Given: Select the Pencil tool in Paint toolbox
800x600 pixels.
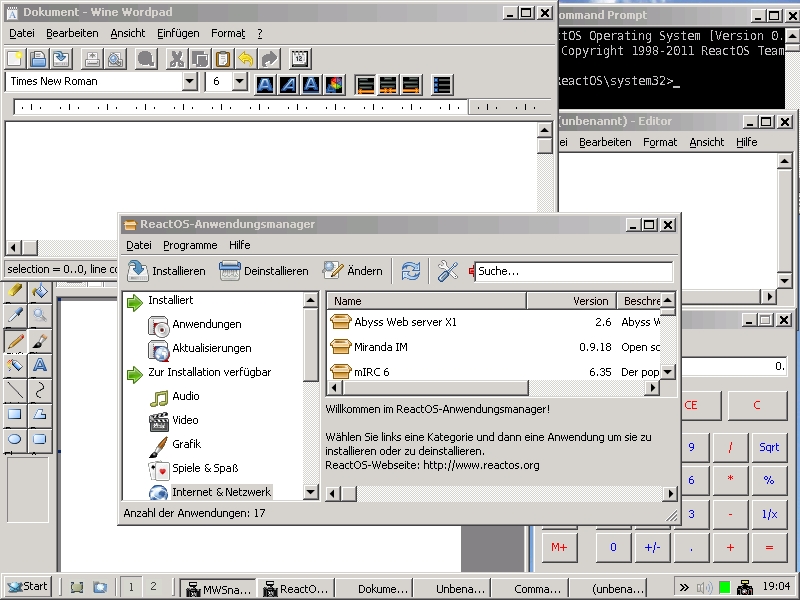Looking at the screenshot, I should [15, 341].
